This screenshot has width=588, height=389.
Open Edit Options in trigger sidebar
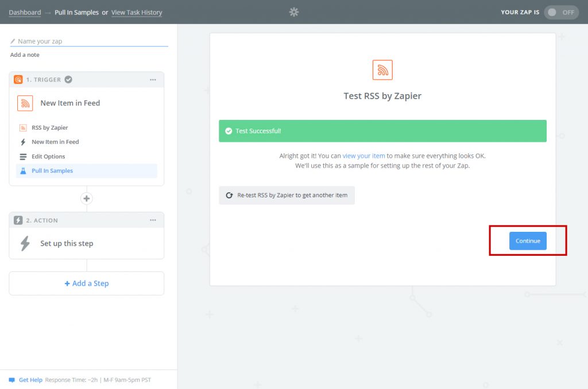pyautogui.click(x=48, y=157)
